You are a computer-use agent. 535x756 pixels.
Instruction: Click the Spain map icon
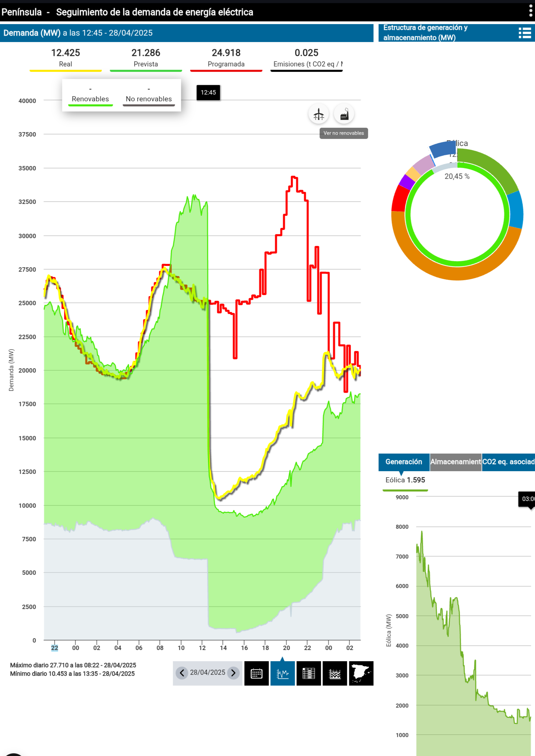pos(361,673)
